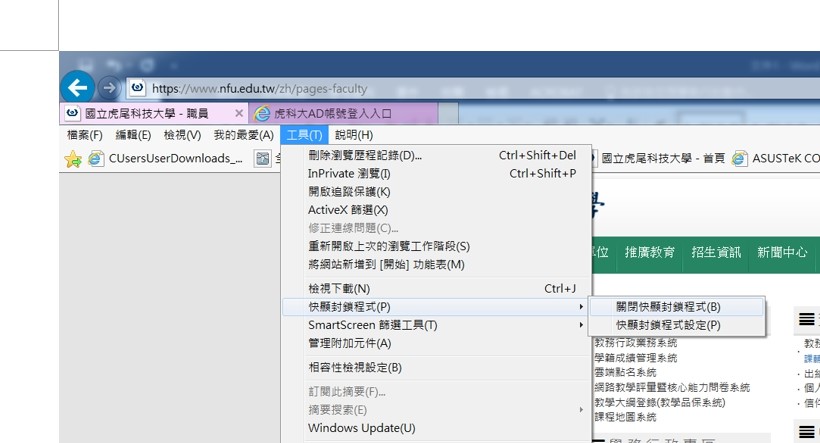Open the 檔案(F) menu
The width and height of the screenshot is (820, 443).
tap(85, 135)
